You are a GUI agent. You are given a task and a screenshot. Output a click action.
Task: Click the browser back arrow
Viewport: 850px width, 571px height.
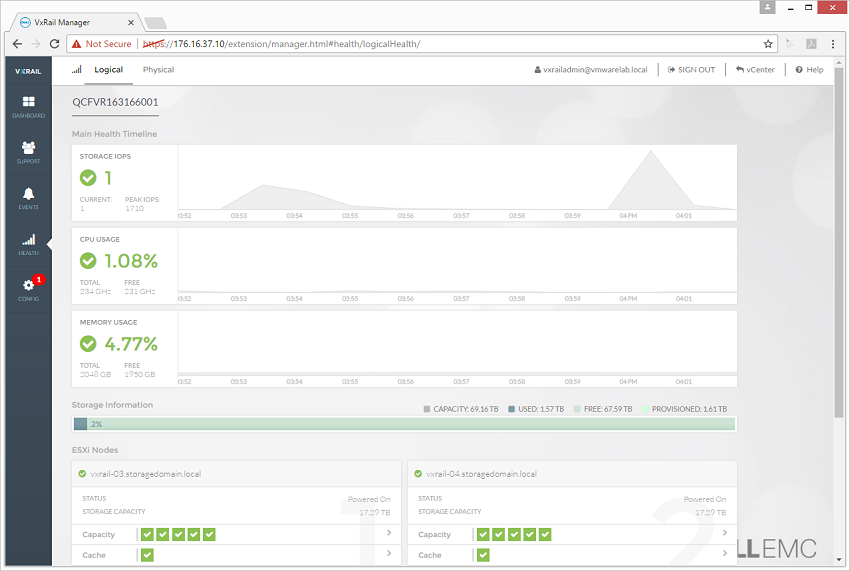(x=17, y=44)
